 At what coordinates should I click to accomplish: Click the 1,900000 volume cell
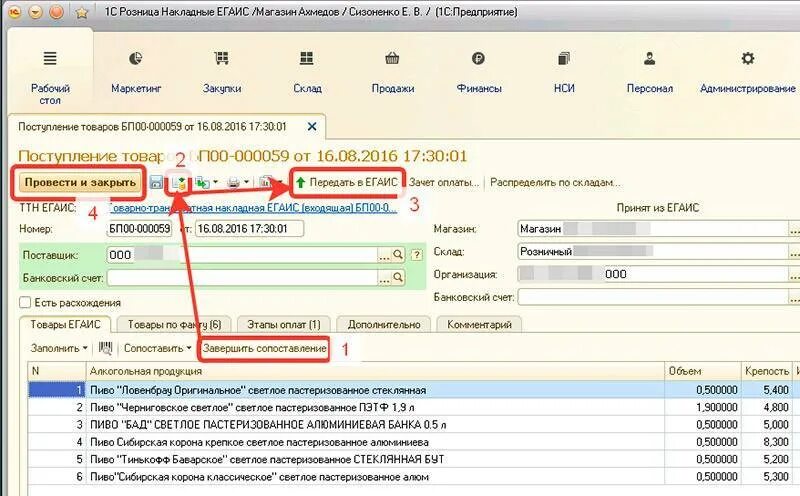tap(703, 407)
